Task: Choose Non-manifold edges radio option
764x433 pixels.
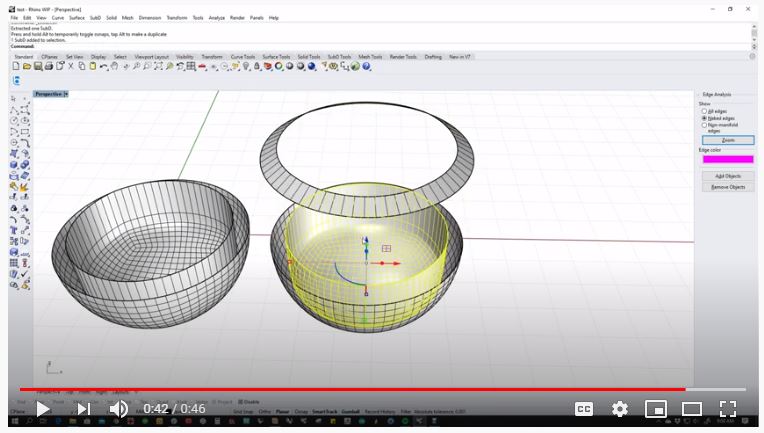Action: pos(704,125)
